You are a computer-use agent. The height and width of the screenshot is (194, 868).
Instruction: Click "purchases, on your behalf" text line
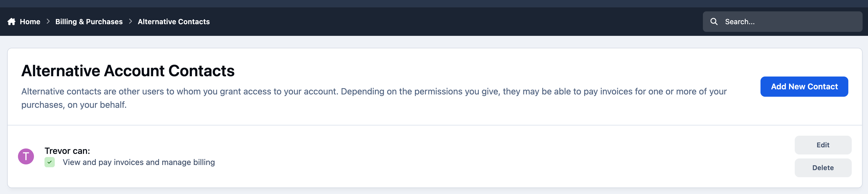click(x=74, y=105)
